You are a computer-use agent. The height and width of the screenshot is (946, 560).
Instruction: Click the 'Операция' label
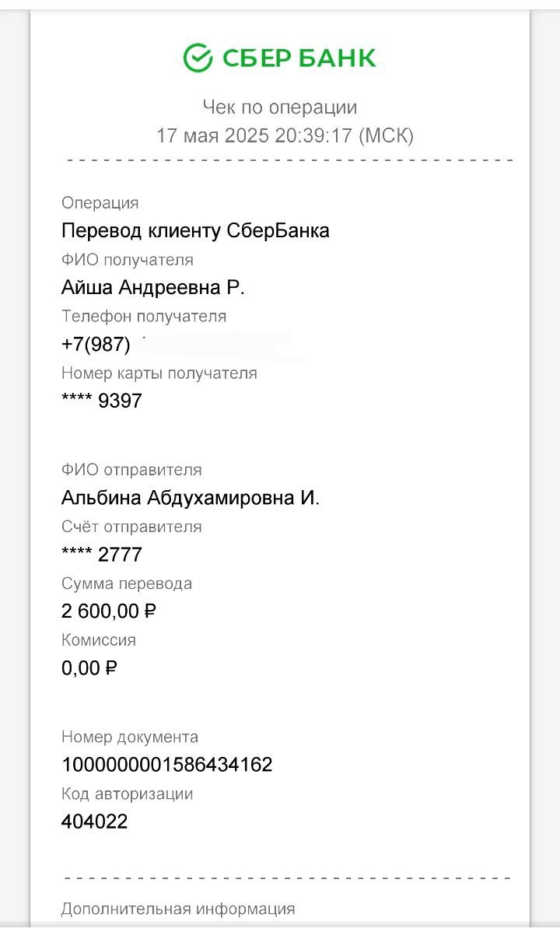coord(100,202)
